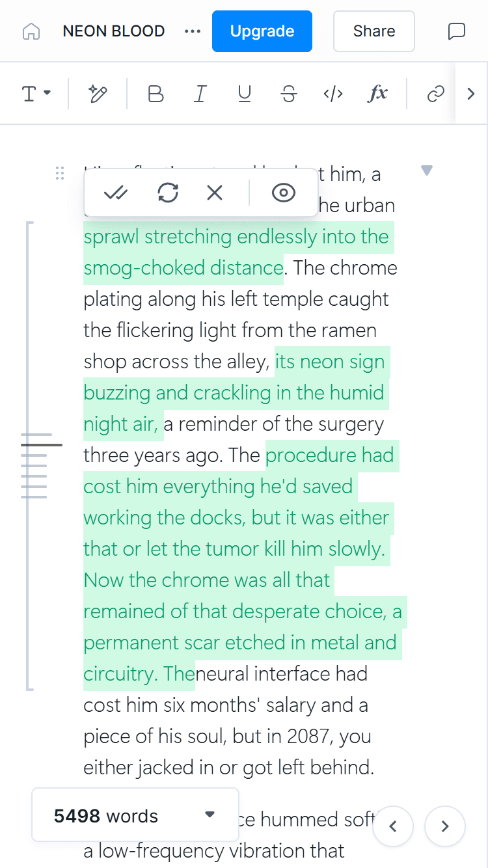Open the NEON BLOOD document options menu
488x868 pixels.
tap(193, 31)
